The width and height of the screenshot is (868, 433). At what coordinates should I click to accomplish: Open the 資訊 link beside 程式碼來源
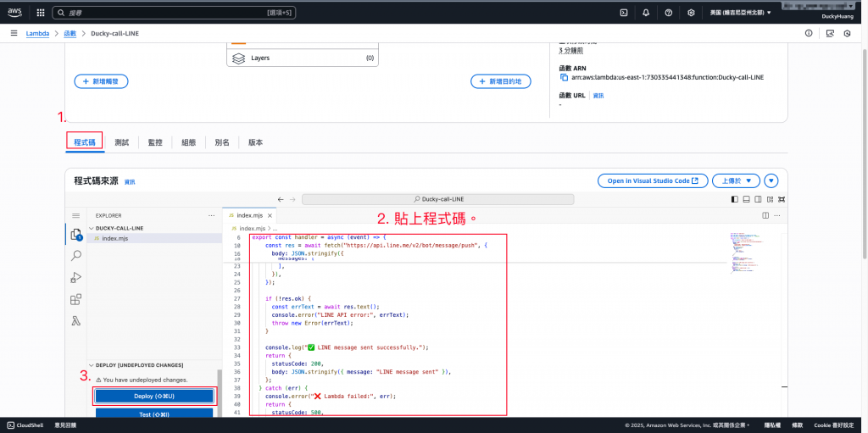(x=130, y=181)
